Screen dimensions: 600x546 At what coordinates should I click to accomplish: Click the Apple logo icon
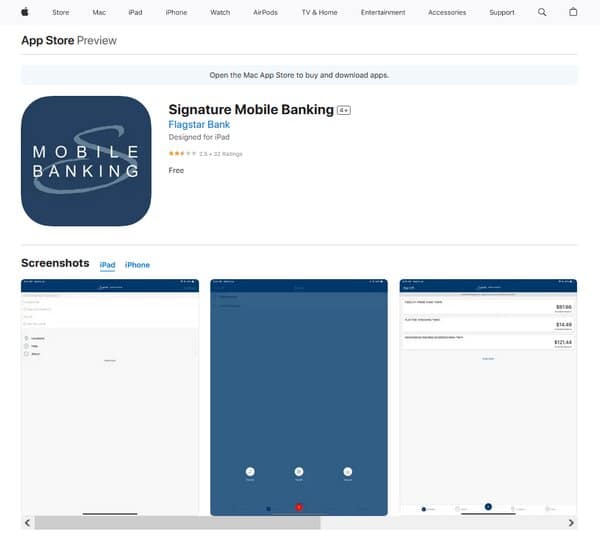tap(25, 12)
